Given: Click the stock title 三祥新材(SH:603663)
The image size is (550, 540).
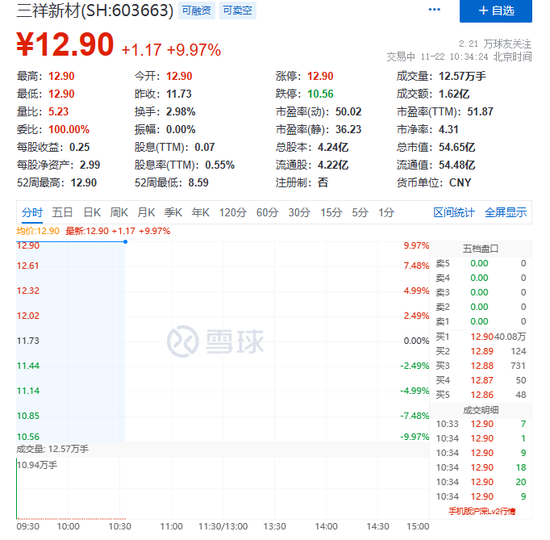Looking at the screenshot, I should pos(95,11).
